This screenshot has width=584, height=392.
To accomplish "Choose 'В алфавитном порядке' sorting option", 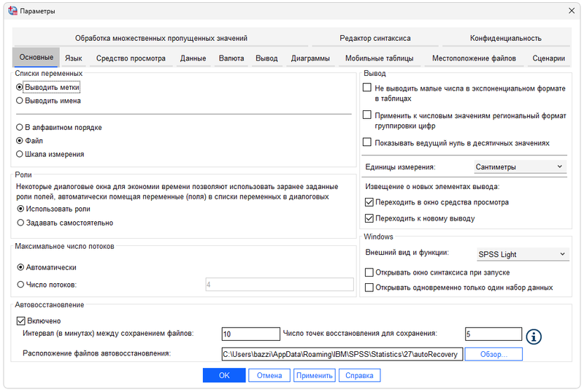I will [x=20, y=127].
